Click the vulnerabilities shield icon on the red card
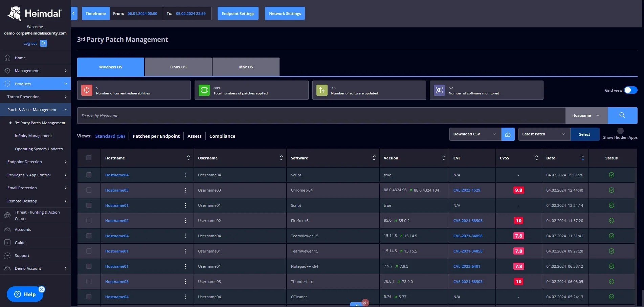The width and height of the screenshot is (644, 307). [87, 90]
